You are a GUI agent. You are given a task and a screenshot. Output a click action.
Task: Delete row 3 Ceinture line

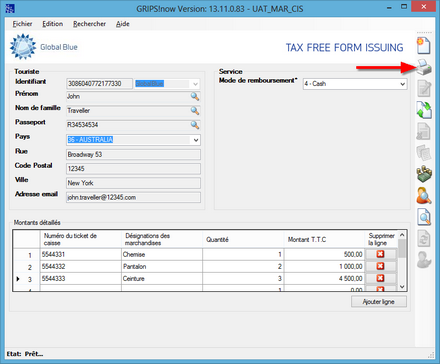coord(380,278)
